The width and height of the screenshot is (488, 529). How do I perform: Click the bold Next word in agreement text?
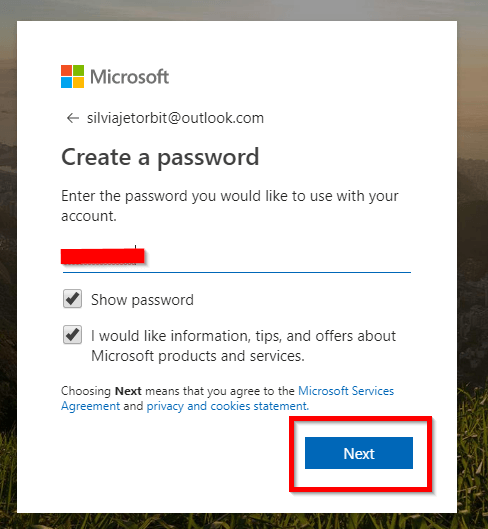(x=128, y=391)
